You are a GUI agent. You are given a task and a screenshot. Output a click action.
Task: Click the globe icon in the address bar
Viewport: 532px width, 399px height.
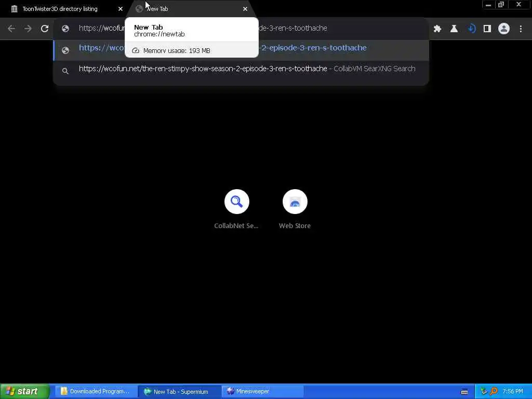click(65, 29)
